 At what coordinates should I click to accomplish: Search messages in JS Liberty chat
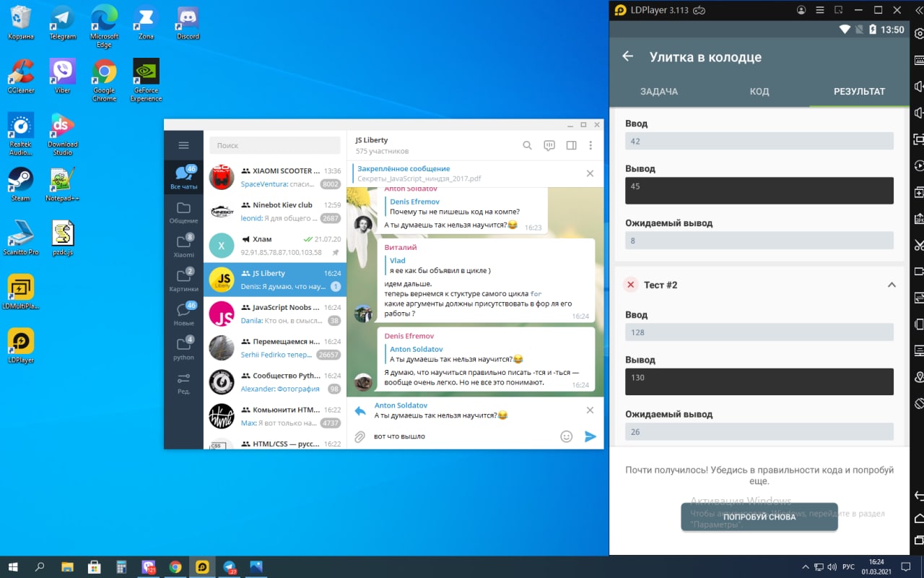(528, 145)
